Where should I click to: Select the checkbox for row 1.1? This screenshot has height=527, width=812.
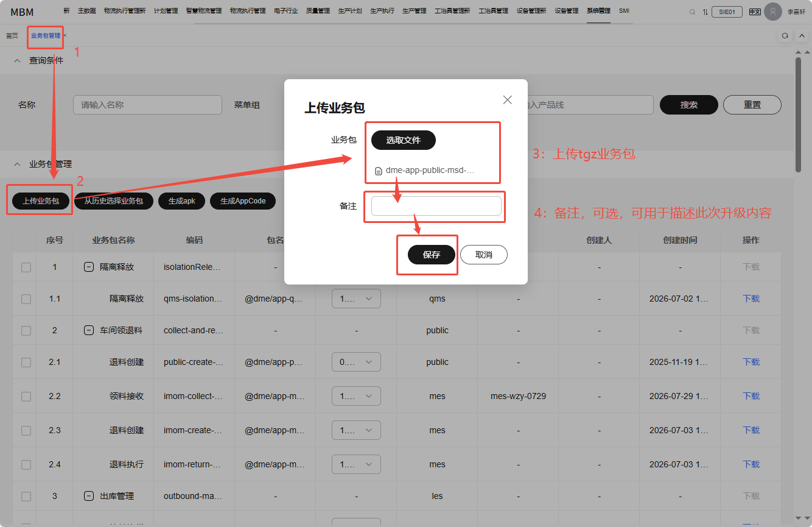click(x=26, y=299)
